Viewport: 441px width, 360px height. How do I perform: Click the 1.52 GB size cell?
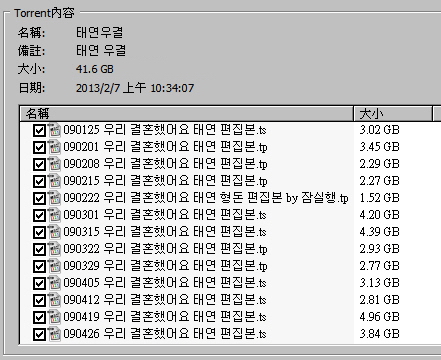click(379, 198)
